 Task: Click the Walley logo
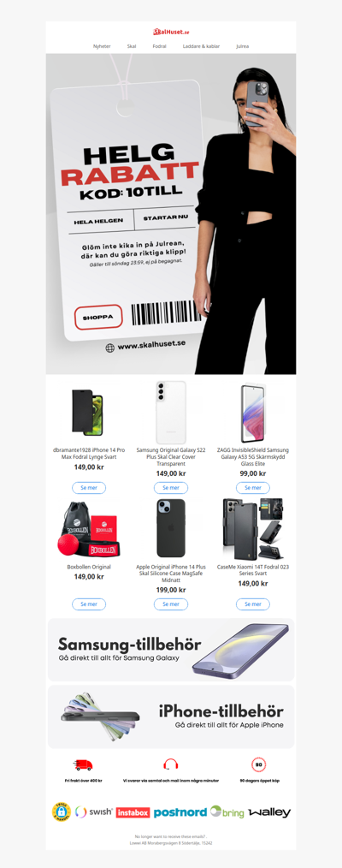pyautogui.click(x=269, y=812)
